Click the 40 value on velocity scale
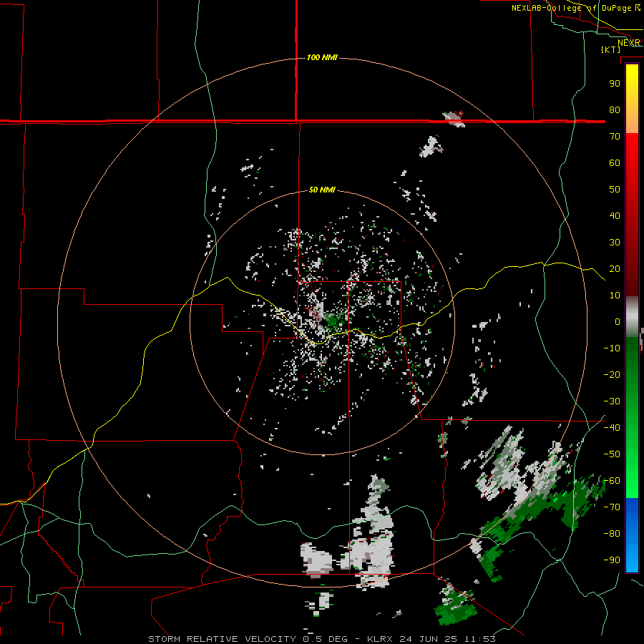The image size is (644, 644). click(615, 216)
